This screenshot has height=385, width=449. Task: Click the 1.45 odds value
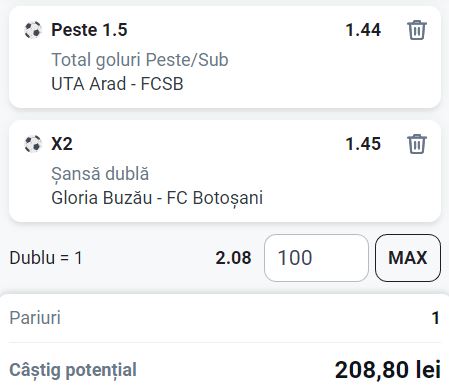pyautogui.click(x=363, y=144)
